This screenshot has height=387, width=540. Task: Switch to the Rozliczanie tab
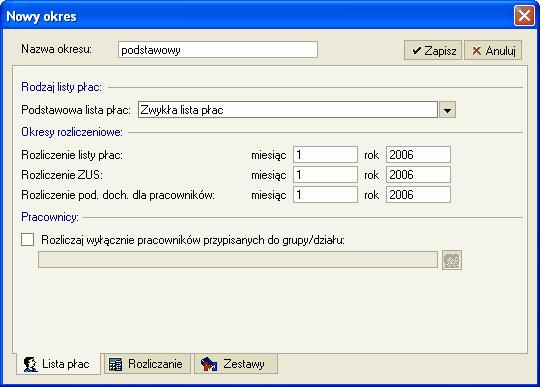click(x=147, y=364)
